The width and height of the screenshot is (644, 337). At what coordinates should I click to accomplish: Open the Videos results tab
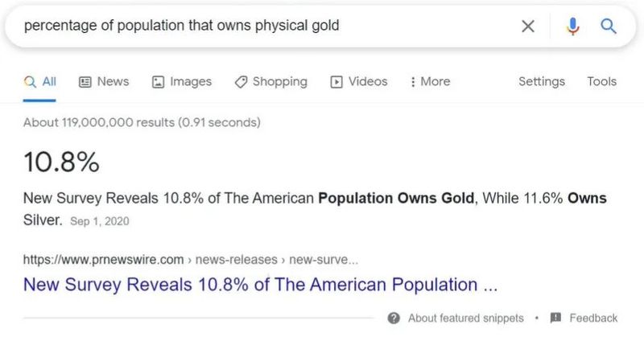[x=359, y=81]
